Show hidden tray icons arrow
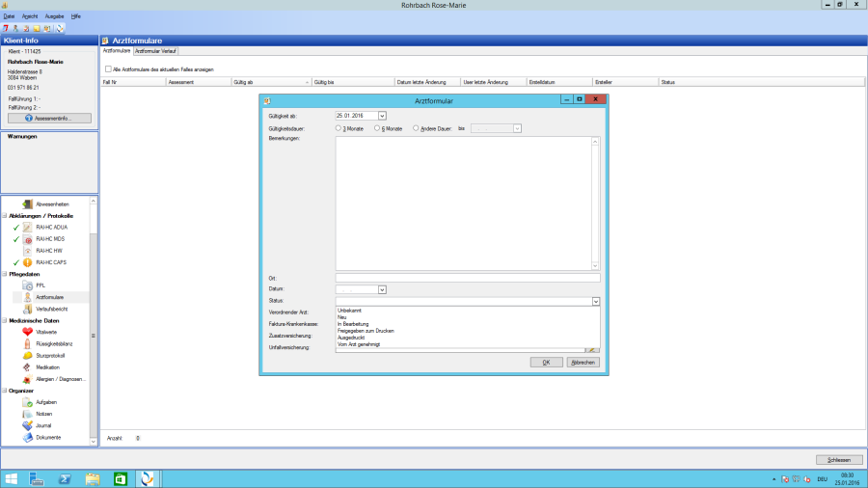Viewport: 868px width, 488px height. [x=773, y=479]
